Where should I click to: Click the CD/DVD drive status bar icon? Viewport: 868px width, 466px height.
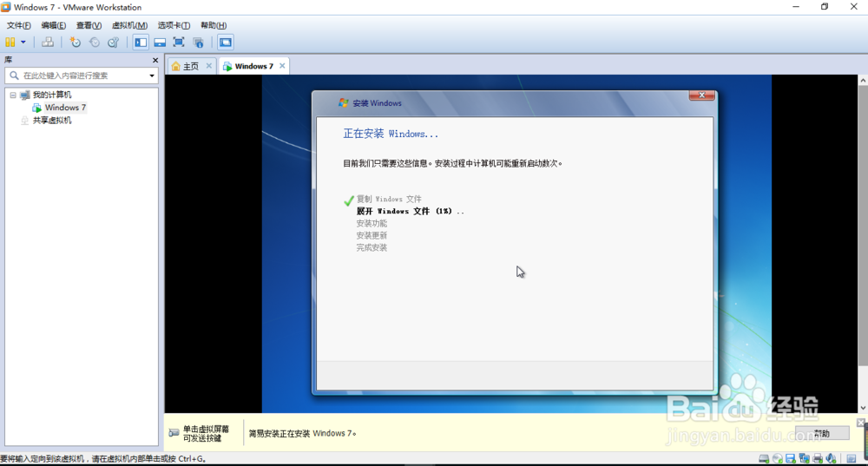click(x=777, y=458)
